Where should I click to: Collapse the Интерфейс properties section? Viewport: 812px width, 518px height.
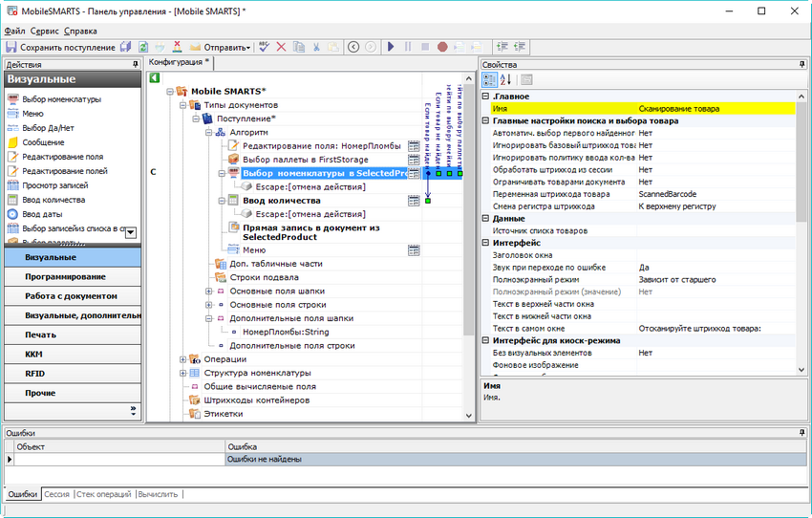485,243
